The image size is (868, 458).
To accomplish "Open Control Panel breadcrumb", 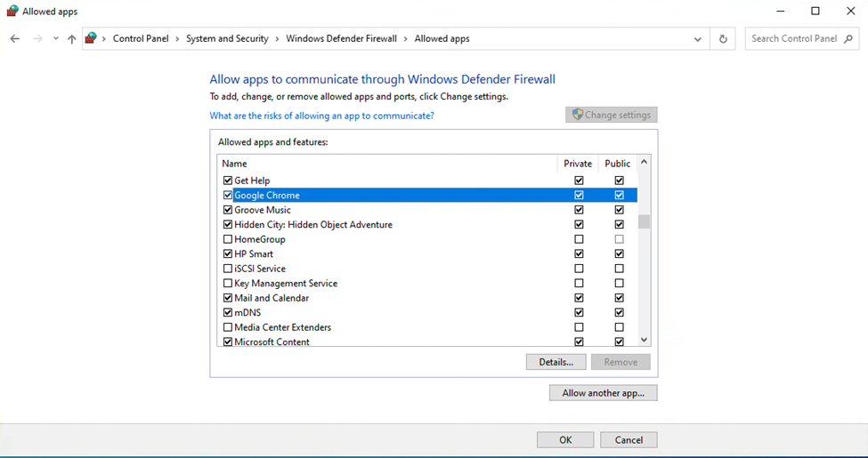I will pyautogui.click(x=141, y=39).
